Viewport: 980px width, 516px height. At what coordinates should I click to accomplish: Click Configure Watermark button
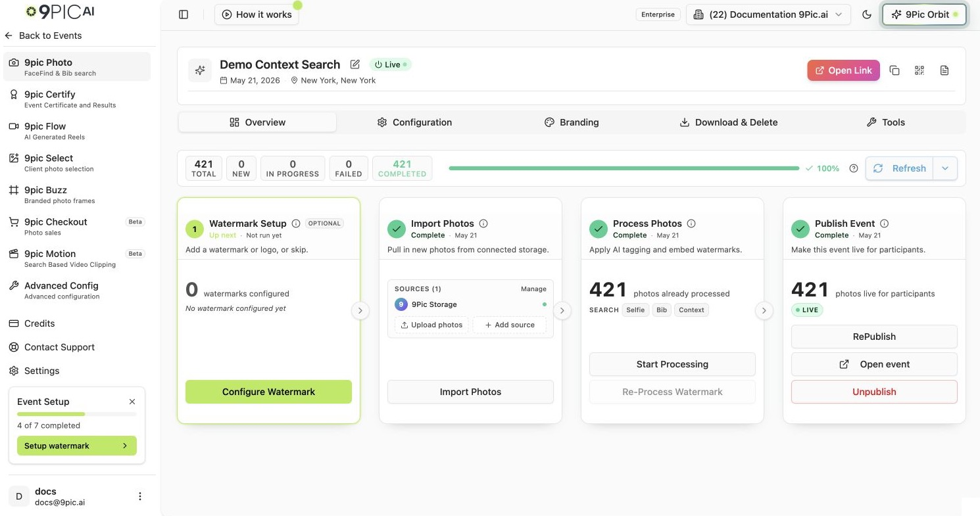268,392
